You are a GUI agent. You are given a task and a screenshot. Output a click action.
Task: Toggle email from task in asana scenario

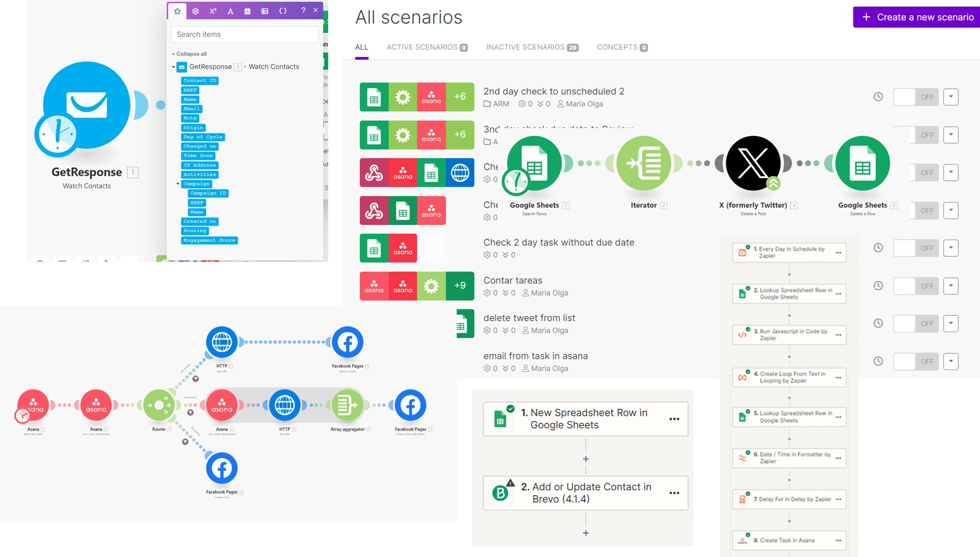coord(915,362)
